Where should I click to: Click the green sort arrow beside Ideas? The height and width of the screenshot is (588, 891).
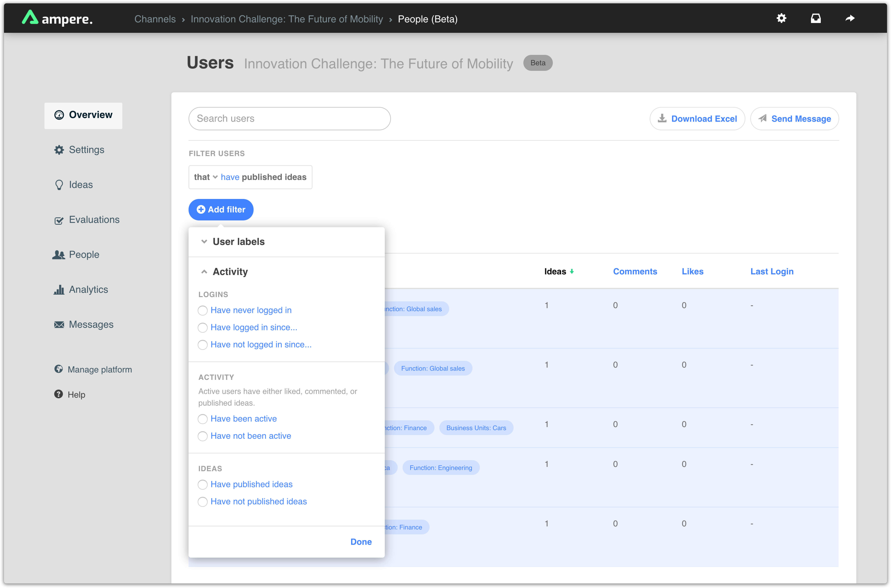pos(572,271)
